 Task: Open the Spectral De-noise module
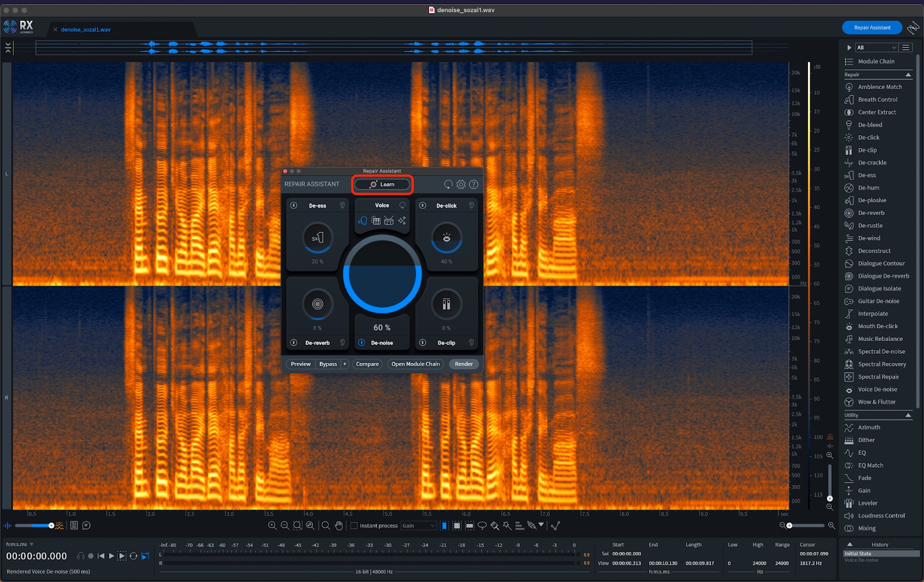tap(875, 351)
